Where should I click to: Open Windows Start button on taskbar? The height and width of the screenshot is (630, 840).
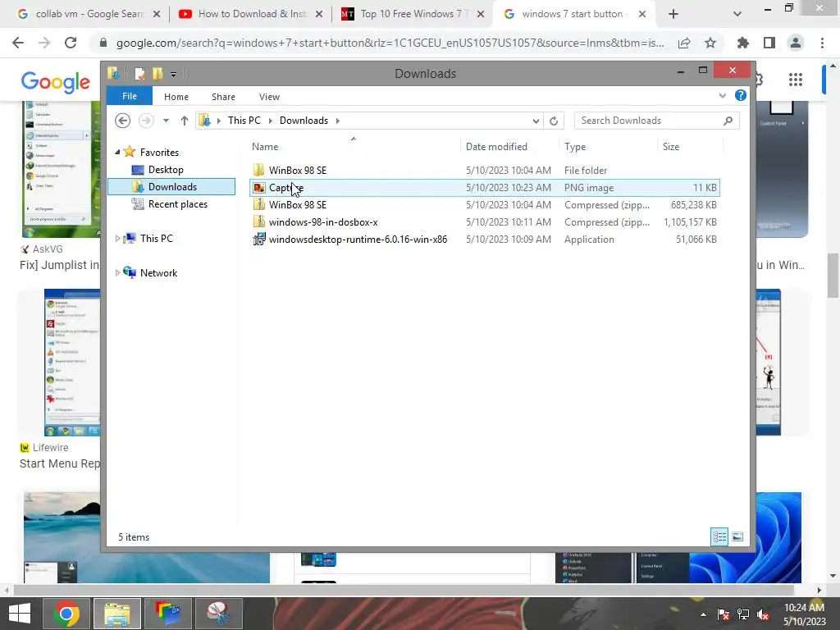pyautogui.click(x=20, y=614)
